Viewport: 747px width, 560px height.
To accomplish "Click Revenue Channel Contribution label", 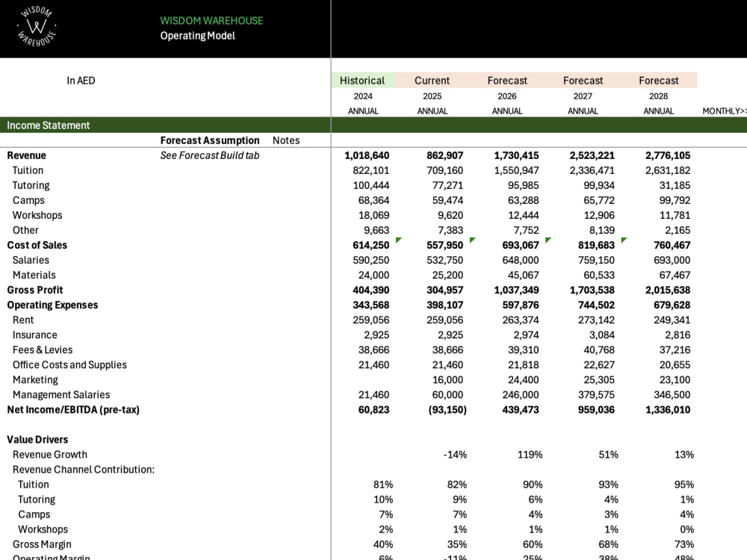I will coord(84,470).
